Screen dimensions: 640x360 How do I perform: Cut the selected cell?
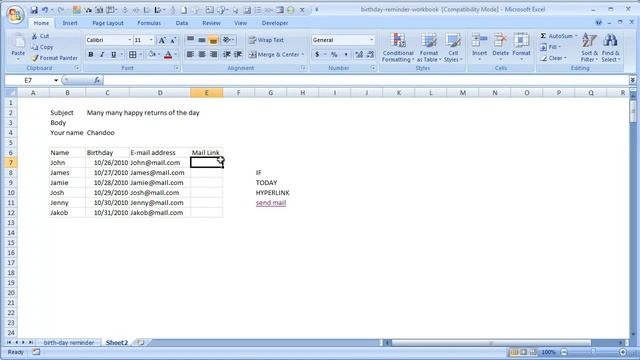tap(40, 36)
